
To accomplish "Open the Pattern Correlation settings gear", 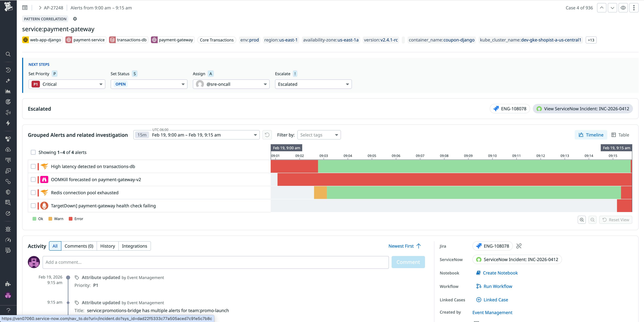I will click(x=75, y=19).
